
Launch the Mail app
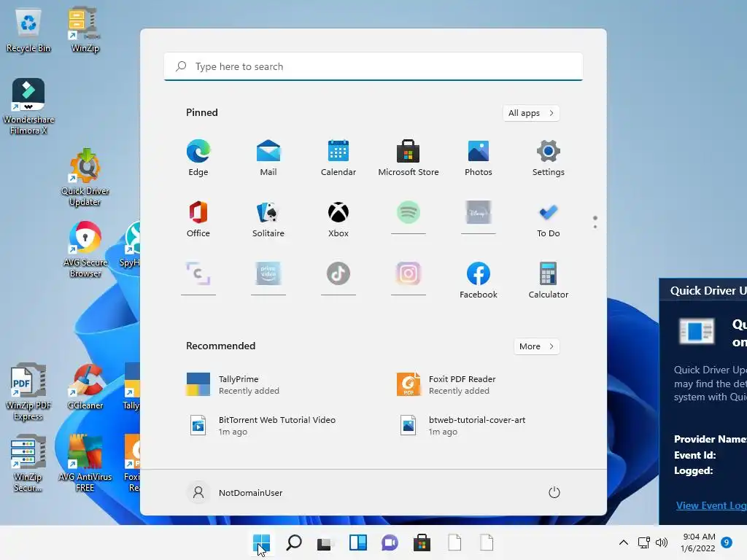(268, 157)
